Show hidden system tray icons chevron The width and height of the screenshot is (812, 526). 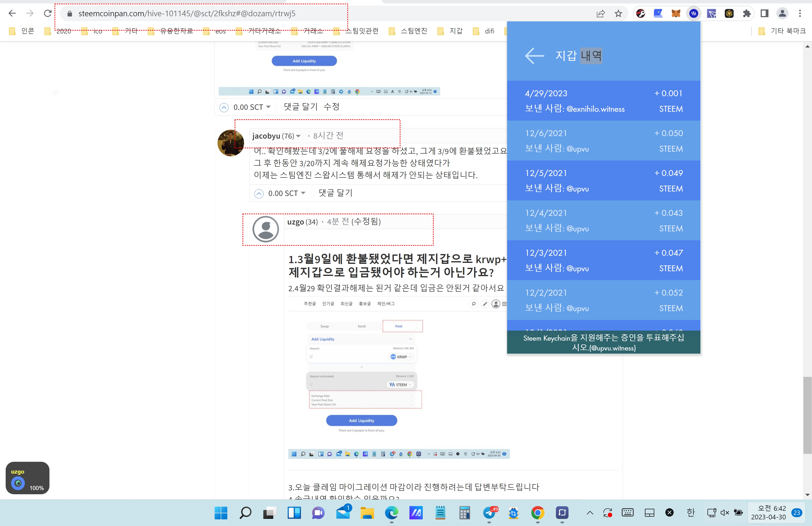click(x=590, y=512)
